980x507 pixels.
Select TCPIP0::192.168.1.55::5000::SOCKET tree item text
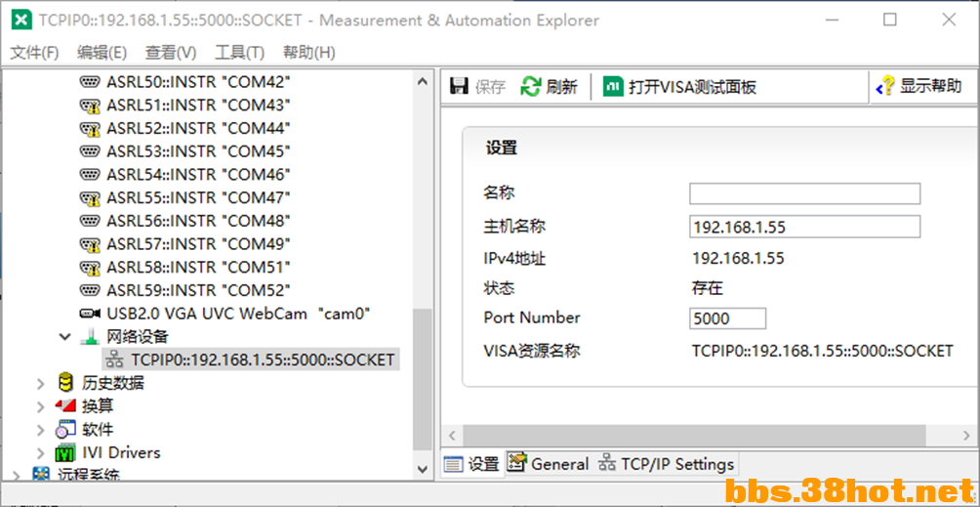pyautogui.click(x=264, y=360)
